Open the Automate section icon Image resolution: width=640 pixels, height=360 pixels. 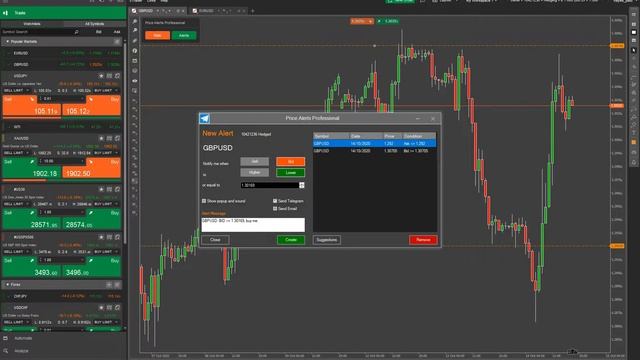click(x=5, y=338)
